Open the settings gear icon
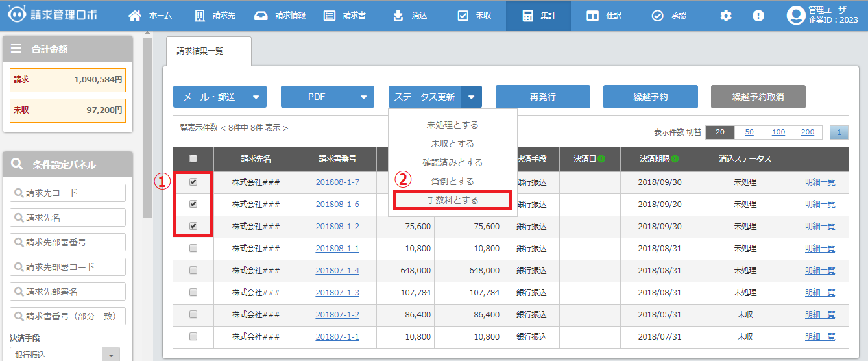Image resolution: width=868 pixels, height=361 pixels. (x=726, y=16)
